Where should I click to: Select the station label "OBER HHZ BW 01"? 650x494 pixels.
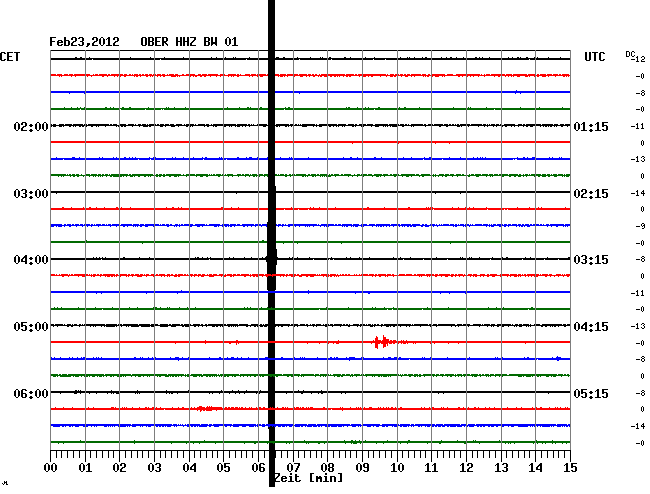click(189, 42)
